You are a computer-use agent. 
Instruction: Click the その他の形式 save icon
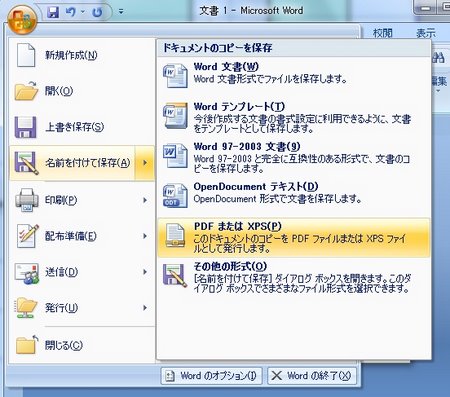pyautogui.click(x=175, y=275)
